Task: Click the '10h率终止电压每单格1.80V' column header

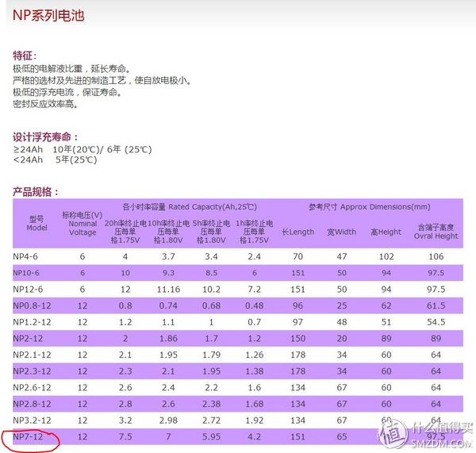Action: [x=168, y=232]
